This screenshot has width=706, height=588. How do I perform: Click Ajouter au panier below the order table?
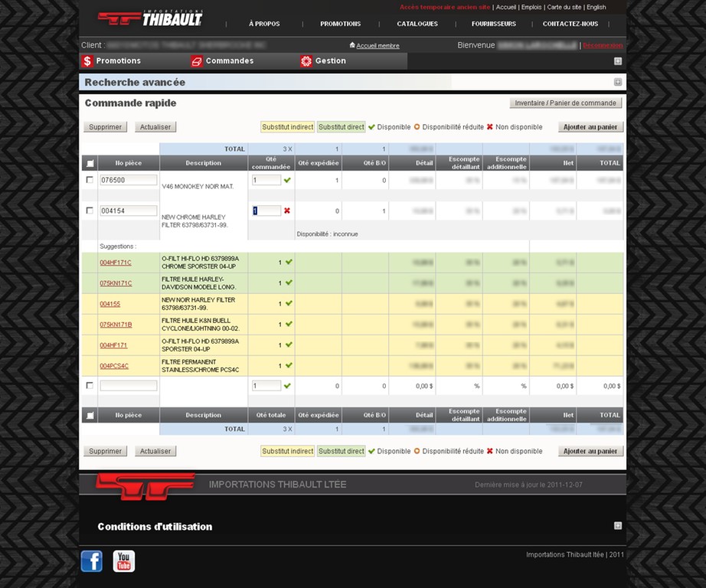tap(590, 451)
